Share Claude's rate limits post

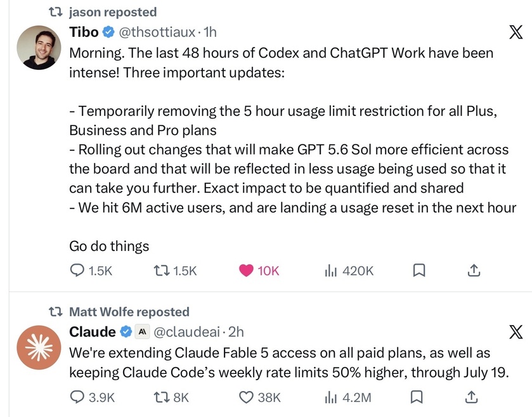pyautogui.click(x=471, y=397)
